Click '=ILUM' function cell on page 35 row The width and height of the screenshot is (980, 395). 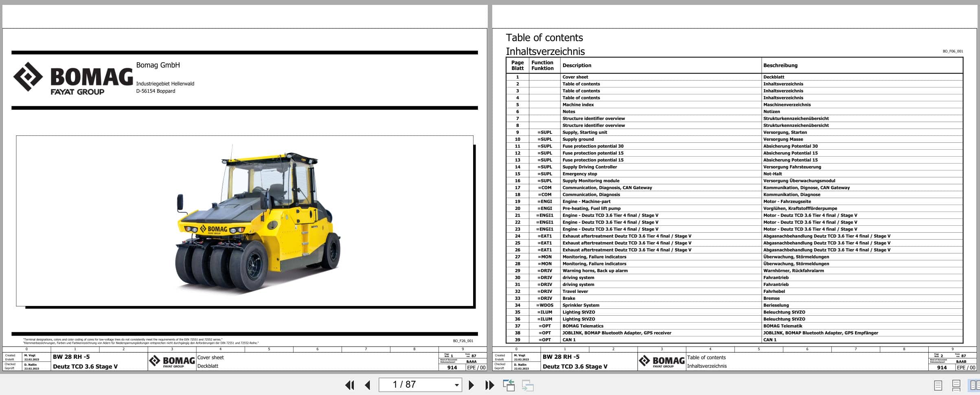point(544,312)
